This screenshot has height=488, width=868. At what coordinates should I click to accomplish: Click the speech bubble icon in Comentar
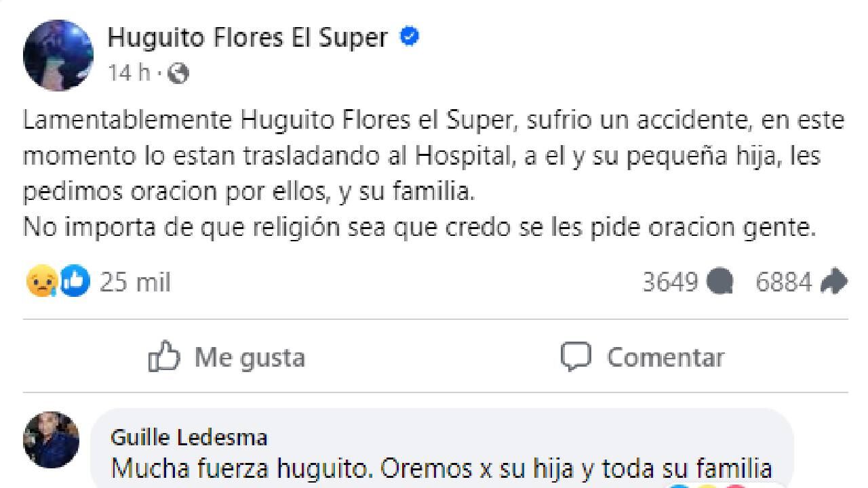pos(576,355)
